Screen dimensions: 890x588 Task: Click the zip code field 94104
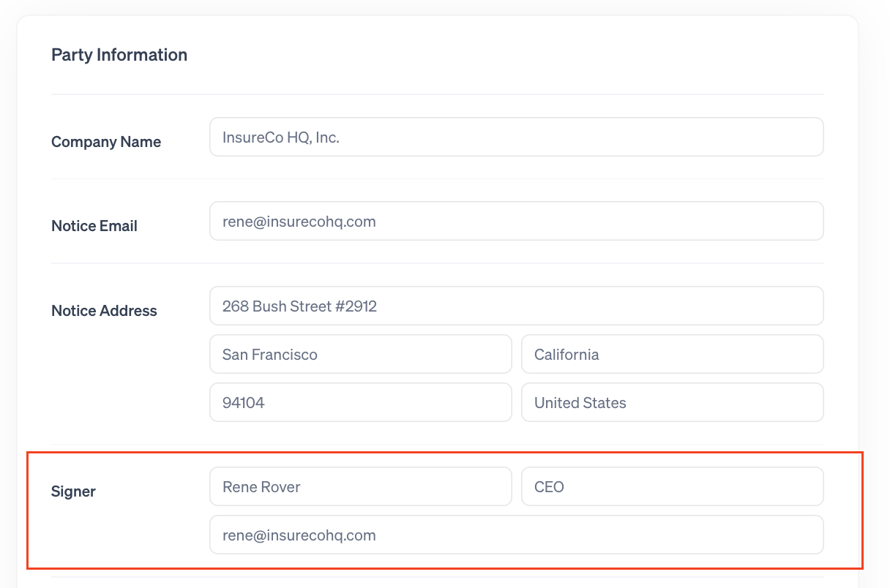[361, 402]
